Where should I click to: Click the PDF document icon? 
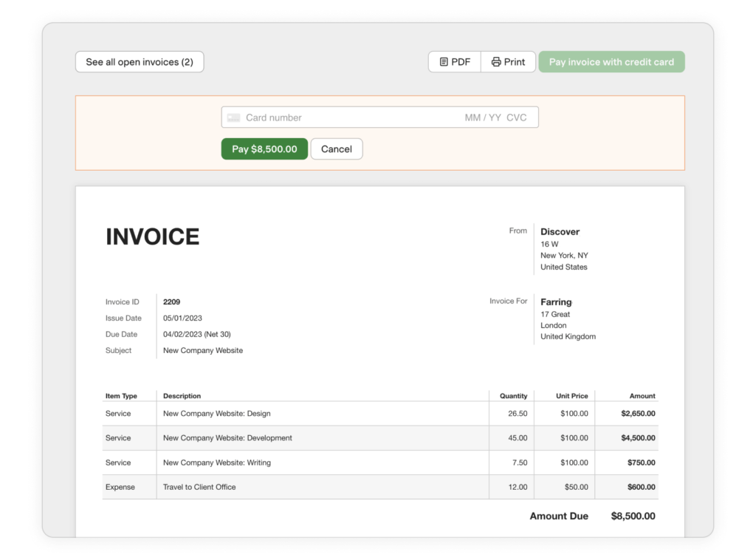click(444, 62)
